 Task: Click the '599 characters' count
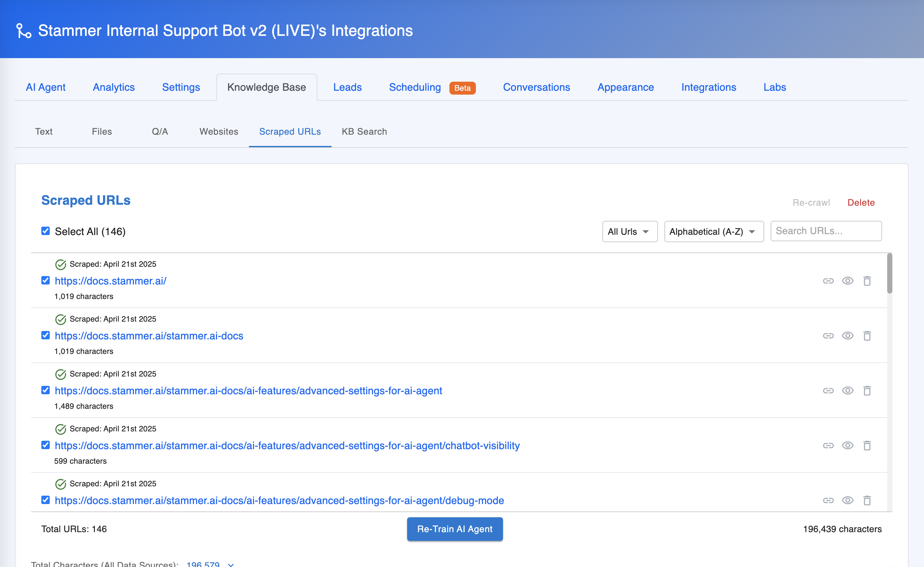click(80, 461)
